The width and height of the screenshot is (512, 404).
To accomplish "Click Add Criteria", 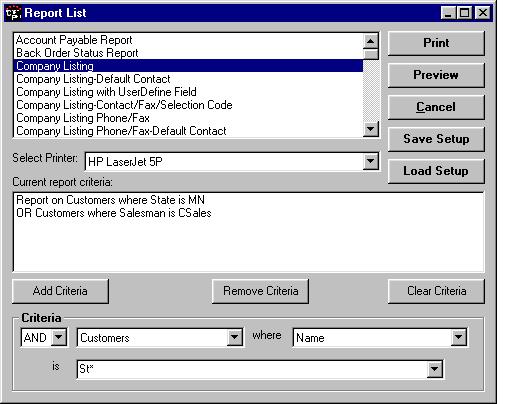I will point(60,291).
